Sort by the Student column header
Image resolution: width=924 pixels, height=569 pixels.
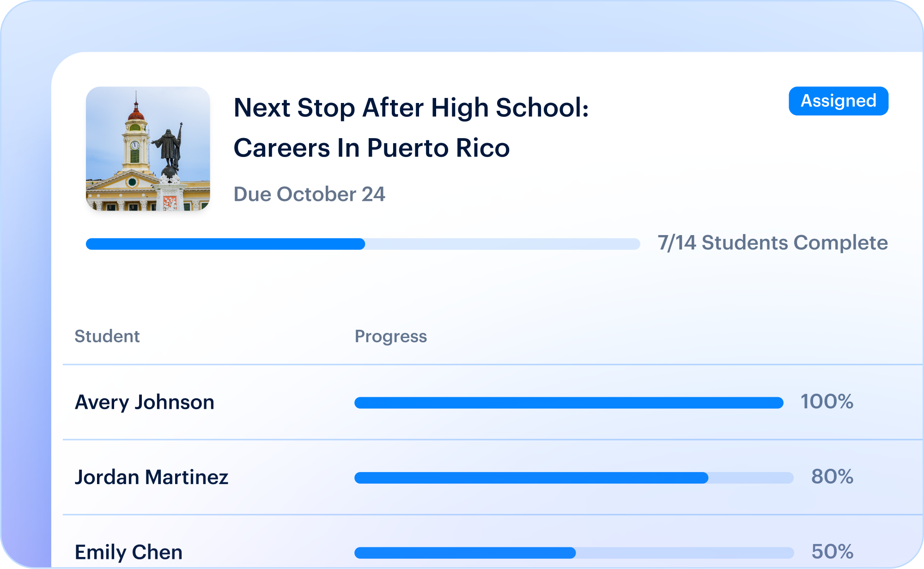pos(107,336)
